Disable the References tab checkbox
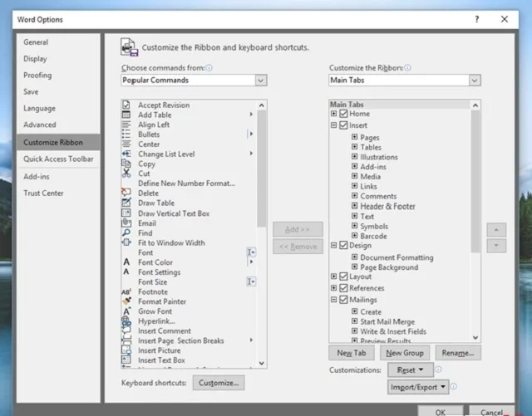This screenshot has width=532, height=416. 343,288
